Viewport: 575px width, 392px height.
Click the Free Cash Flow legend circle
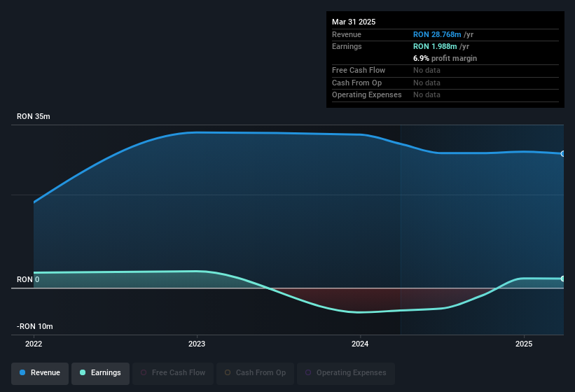click(144, 372)
